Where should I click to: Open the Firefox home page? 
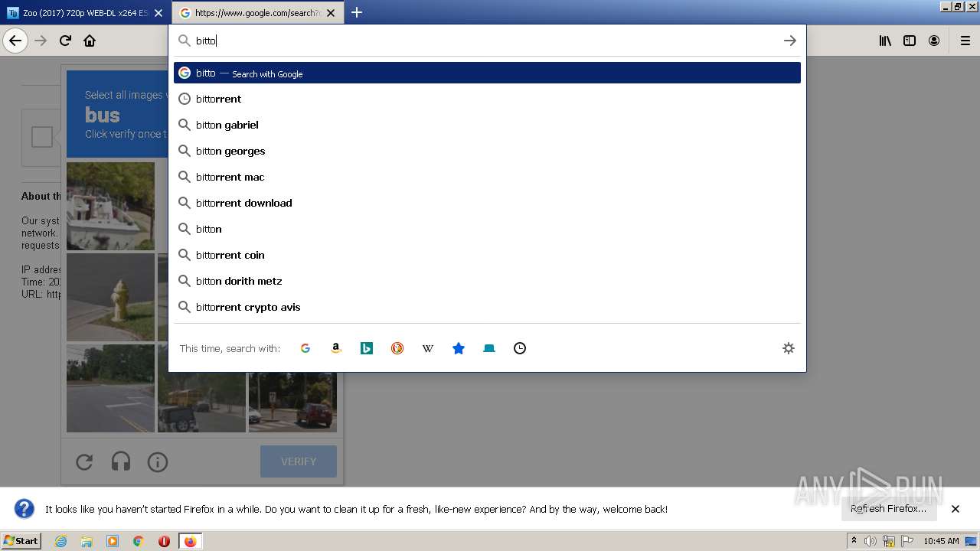pos(90,41)
